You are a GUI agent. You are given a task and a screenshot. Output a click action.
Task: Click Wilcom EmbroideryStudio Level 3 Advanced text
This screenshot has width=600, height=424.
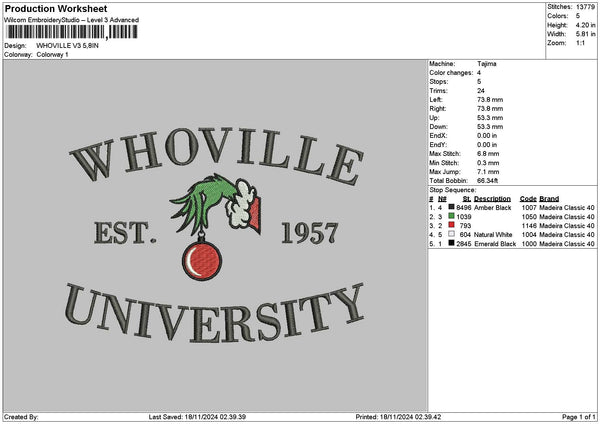coord(72,20)
